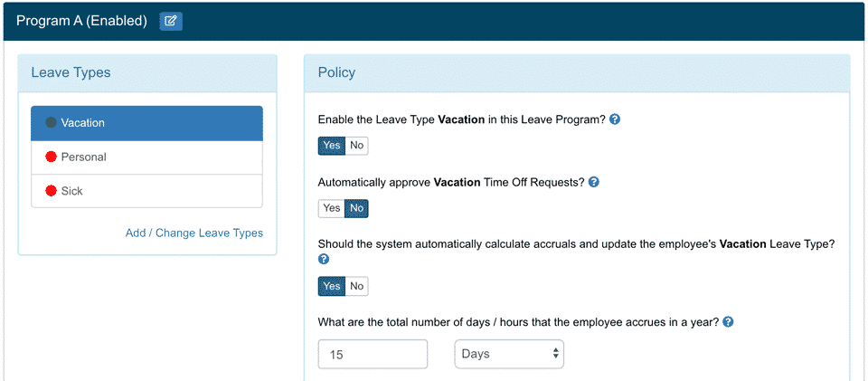Set automatically approve Vacation requests to Yes
This screenshot has height=381, width=868.
pyautogui.click(x=332, y=208)
